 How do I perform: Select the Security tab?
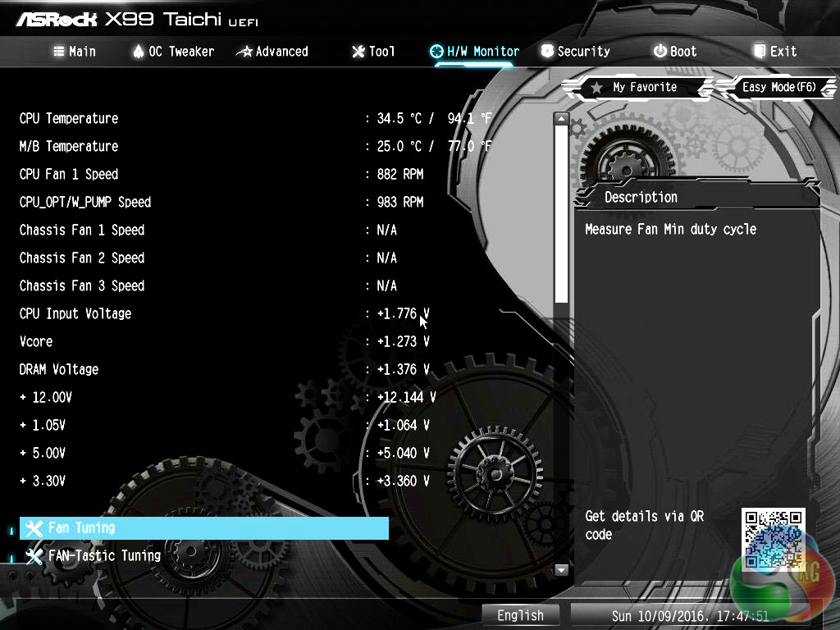coord(575,52)
